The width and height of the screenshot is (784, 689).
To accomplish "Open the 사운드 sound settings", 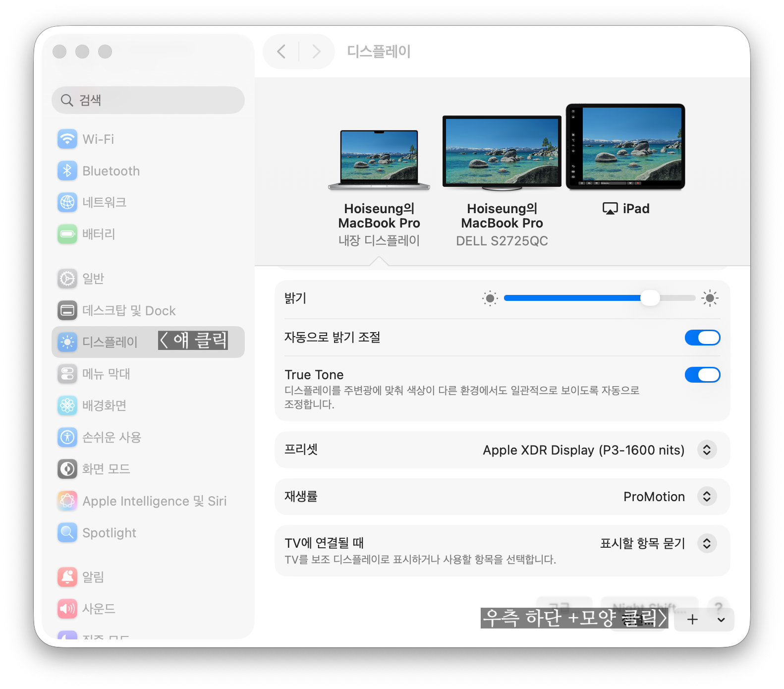I will [x=148, y=609].
